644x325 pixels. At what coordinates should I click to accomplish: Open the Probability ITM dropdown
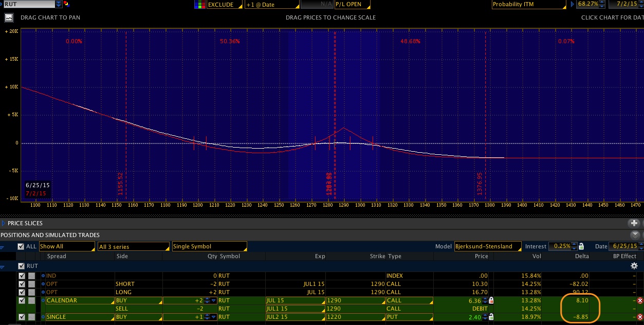tap(528, 5)
